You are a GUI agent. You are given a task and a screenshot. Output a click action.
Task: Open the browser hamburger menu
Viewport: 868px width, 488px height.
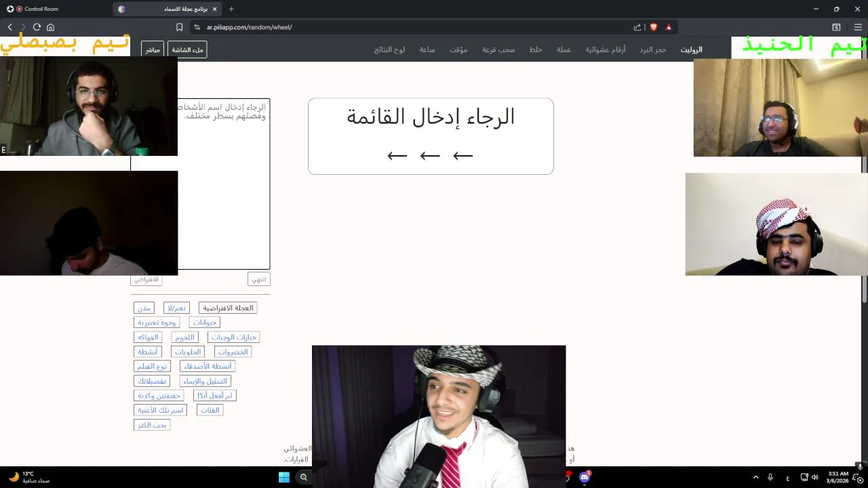point(858,27)
